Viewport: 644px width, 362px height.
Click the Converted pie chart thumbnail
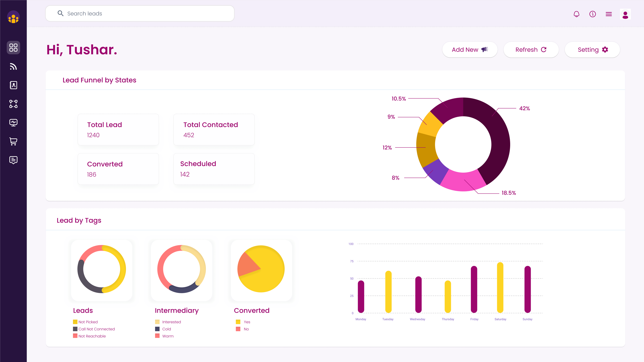point(261,269)
